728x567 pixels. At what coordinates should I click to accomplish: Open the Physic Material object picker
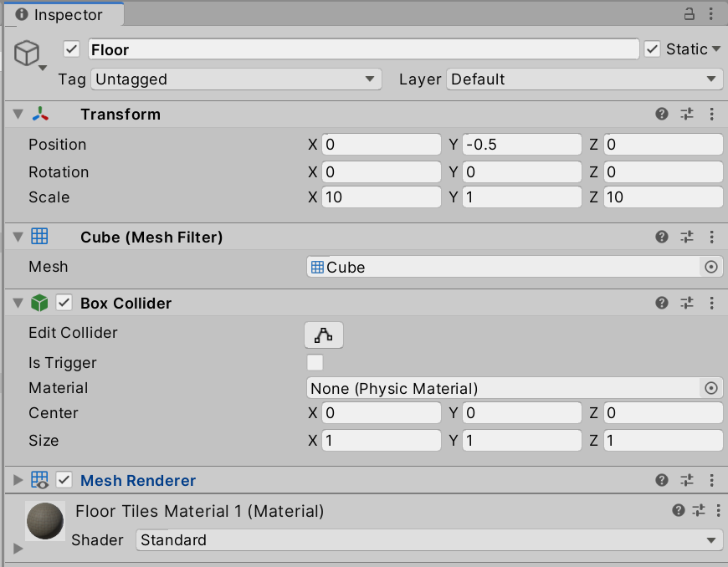point(710,388)
